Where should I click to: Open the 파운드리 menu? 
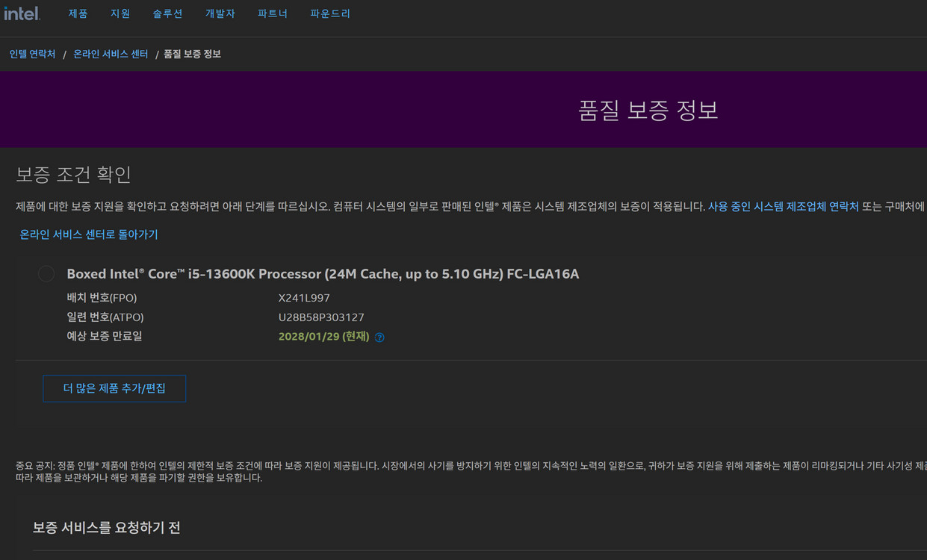coord(330,13)
